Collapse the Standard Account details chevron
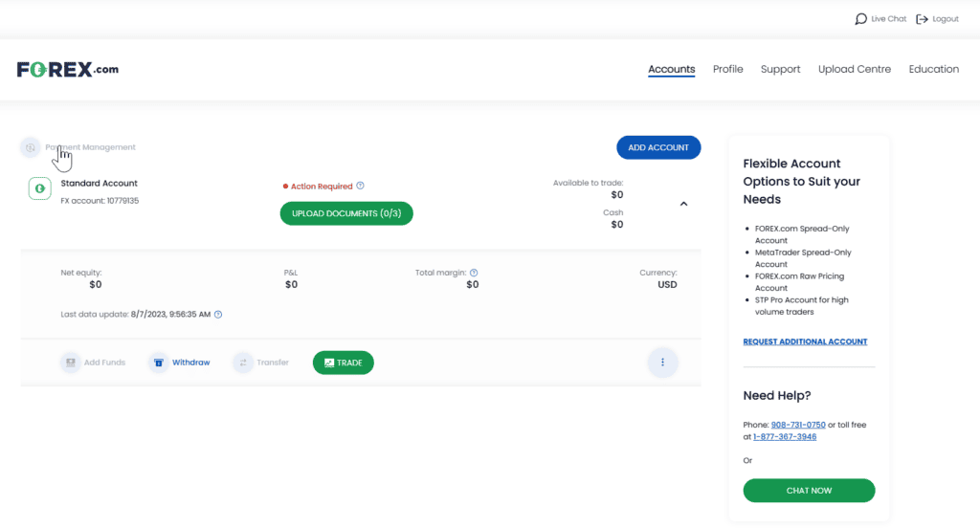This screenshot has width=980, height=528. tap(683, 204)
